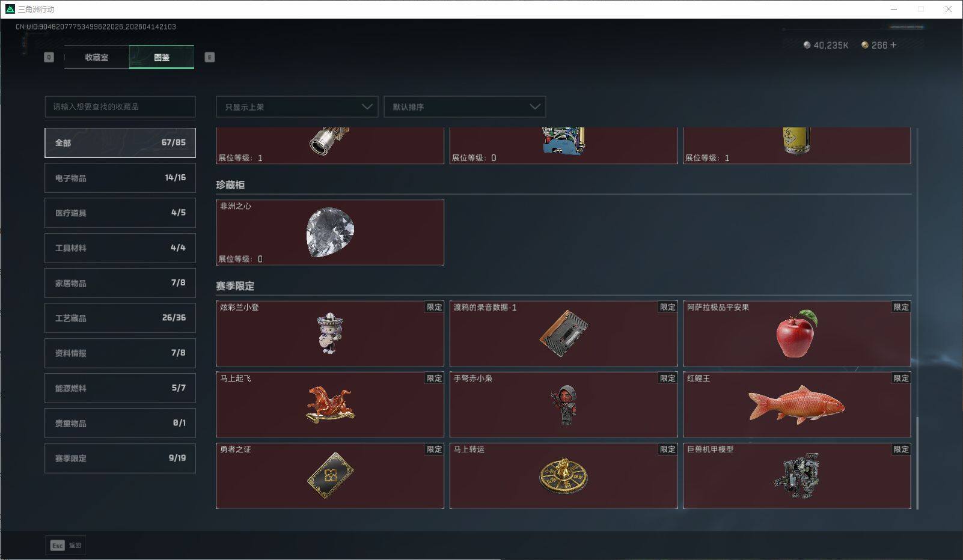Select the 工艺藏品 category
Screen dimensions: 963x560
click(x=120, y=318)
